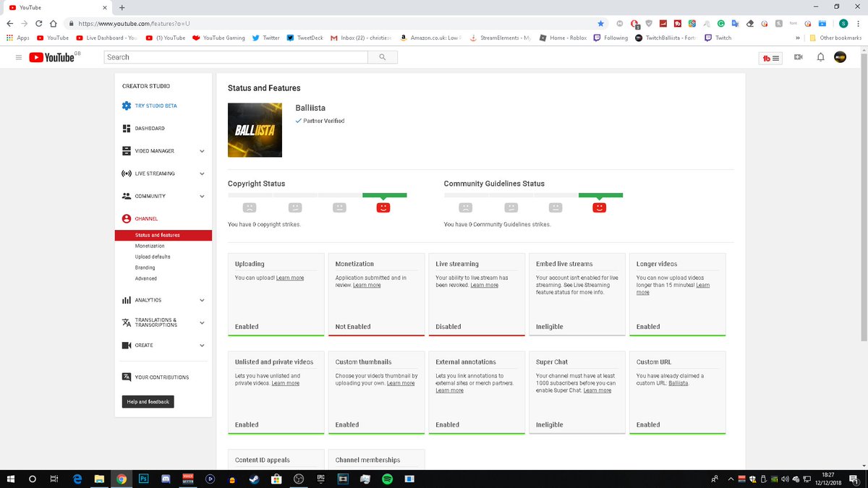Click the Balliista custom URL link
Viewport: 868px width, 488px height.
click(678, 383)
